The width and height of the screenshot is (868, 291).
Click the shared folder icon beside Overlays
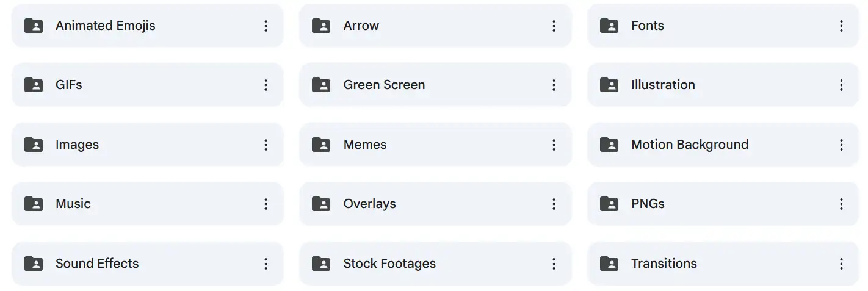321,204
